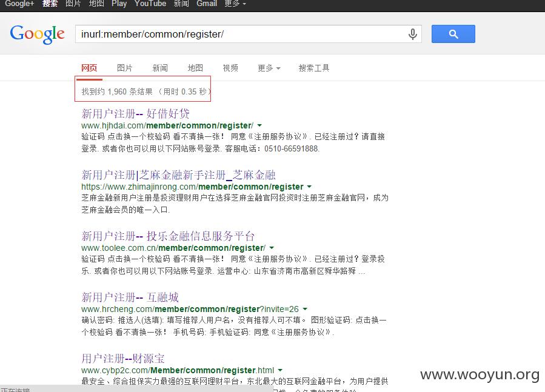Image resolution: width=545 pixels, height=392 pixels.
Task: Click the URL text https://www.zhimajinrong.com/member/common/register
Action: coord(192,187)
